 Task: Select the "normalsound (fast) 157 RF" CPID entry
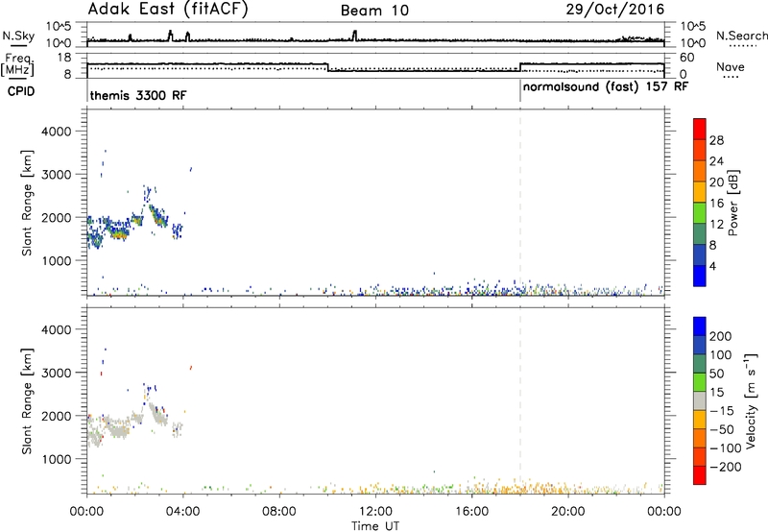click(x=606, y=87)
